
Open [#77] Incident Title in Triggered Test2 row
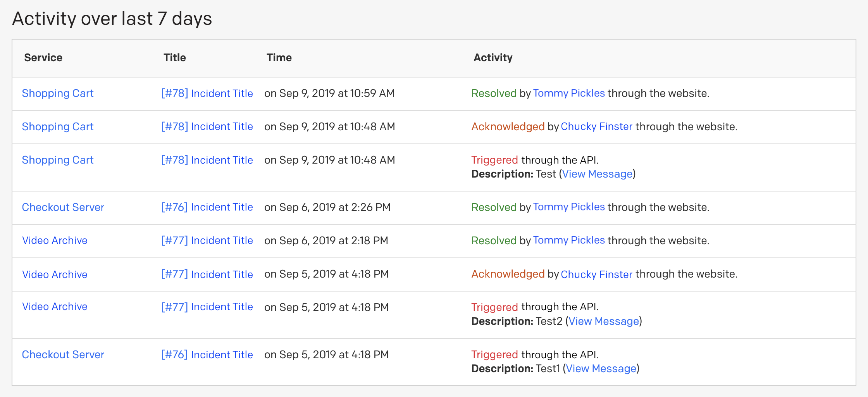click(207, 307)
